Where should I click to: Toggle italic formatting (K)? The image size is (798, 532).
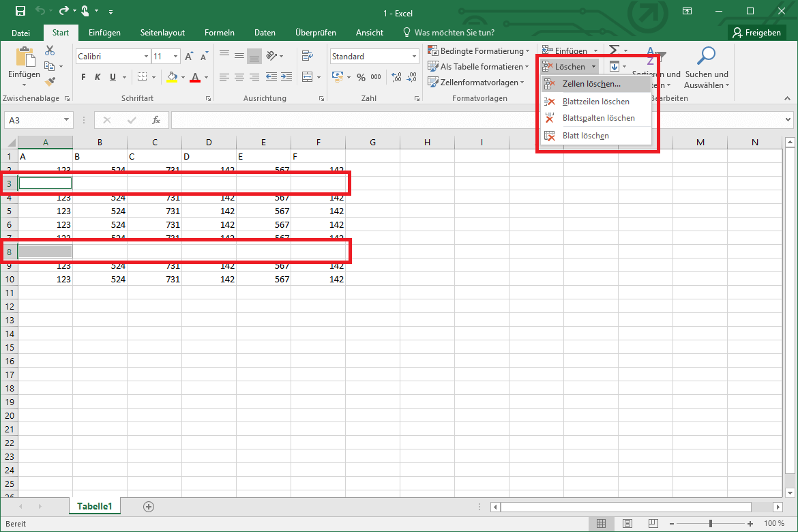(x=98, y=77)
